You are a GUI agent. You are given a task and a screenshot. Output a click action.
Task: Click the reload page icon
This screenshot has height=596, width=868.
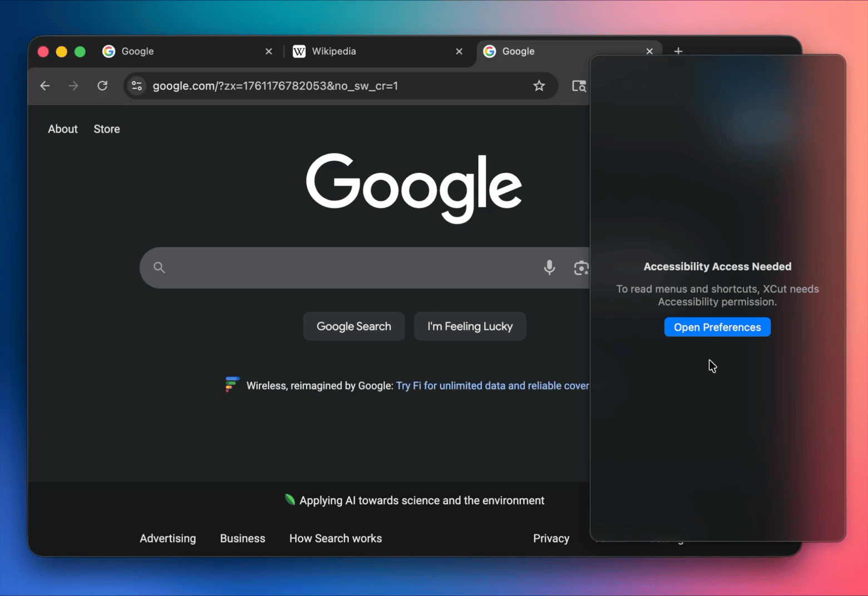pyautogui.click(x=102, y=86)
